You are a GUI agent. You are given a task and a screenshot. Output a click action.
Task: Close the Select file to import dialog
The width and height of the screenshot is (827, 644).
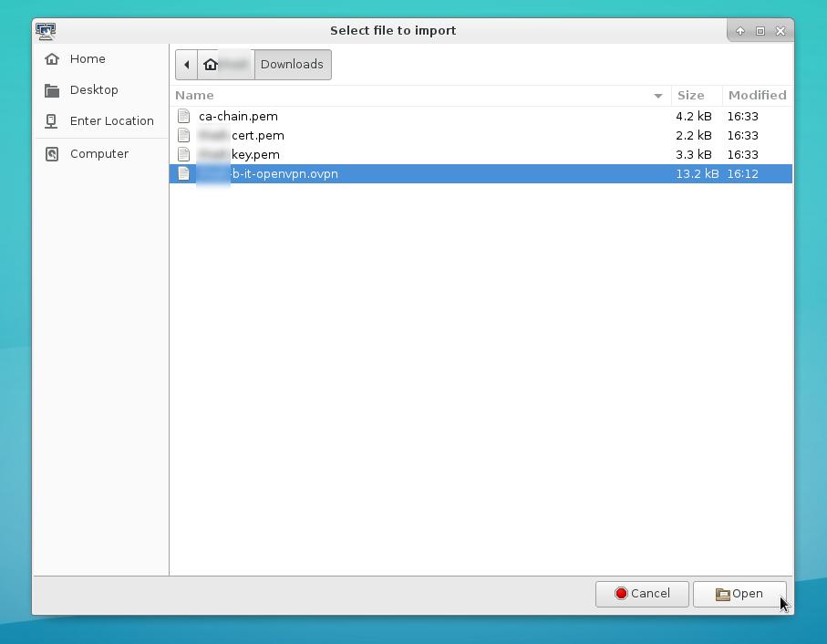[x=780, y=31]
